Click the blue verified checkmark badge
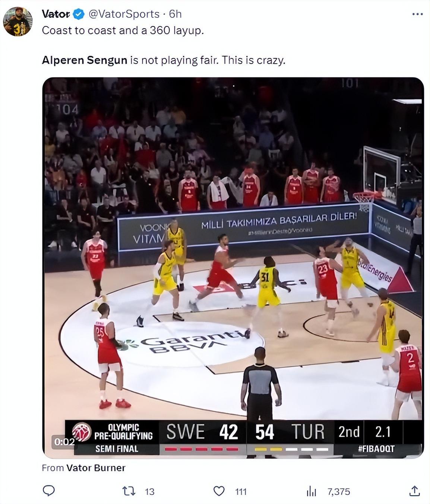430x504 pixels. [78, 14]
